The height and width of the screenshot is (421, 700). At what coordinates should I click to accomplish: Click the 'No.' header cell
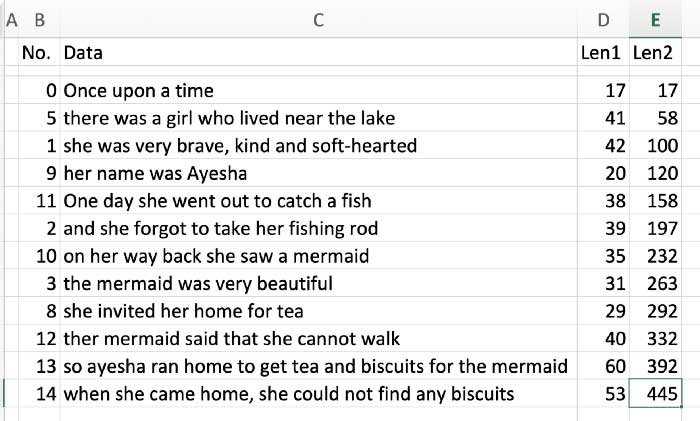pos(39,53)
